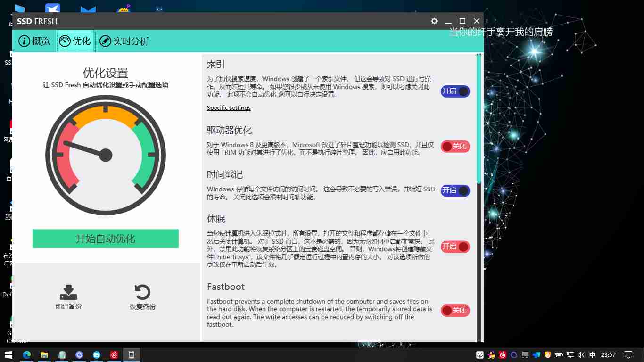
Task: Open the notification action center
Action: 628,355
